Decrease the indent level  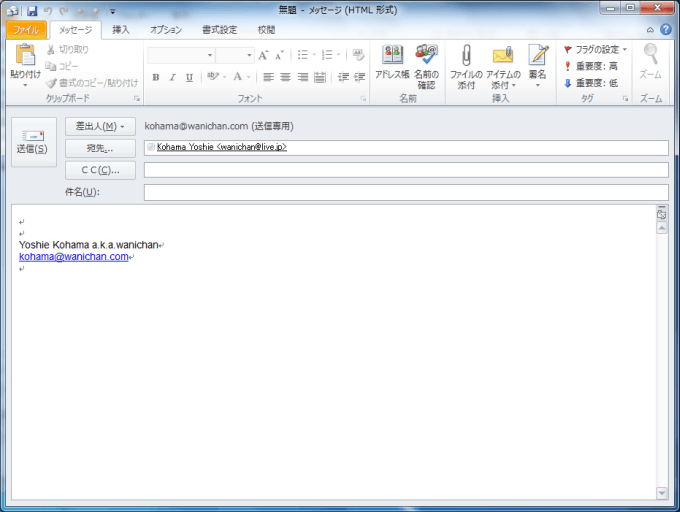(x=343, y=77)
